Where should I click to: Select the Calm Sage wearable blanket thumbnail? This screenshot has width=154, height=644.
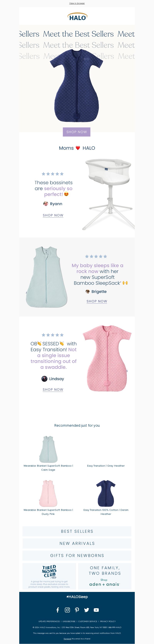pos(48,449)
